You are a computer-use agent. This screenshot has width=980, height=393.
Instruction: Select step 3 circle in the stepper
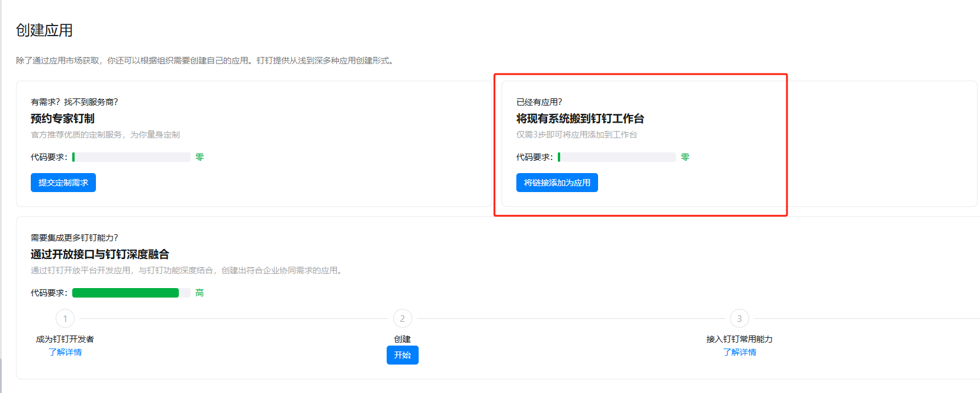point(740,318)
